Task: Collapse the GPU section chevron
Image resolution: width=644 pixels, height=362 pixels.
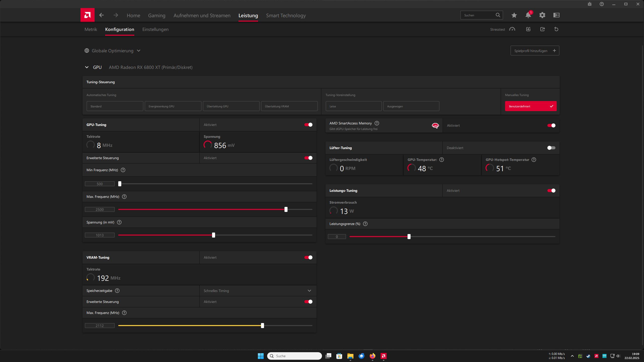Action: (x=87, y=67)
